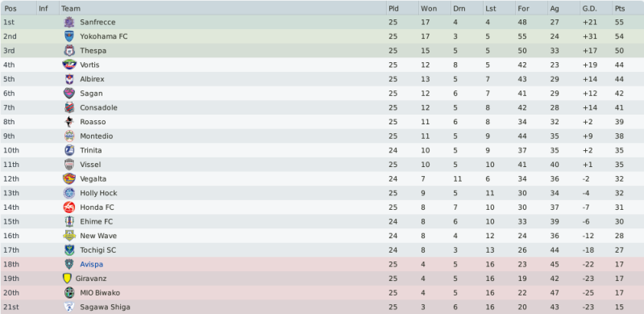Click the New Wave team crest
The width and height of the screenshot is (644, 314).
click(69, 236)
